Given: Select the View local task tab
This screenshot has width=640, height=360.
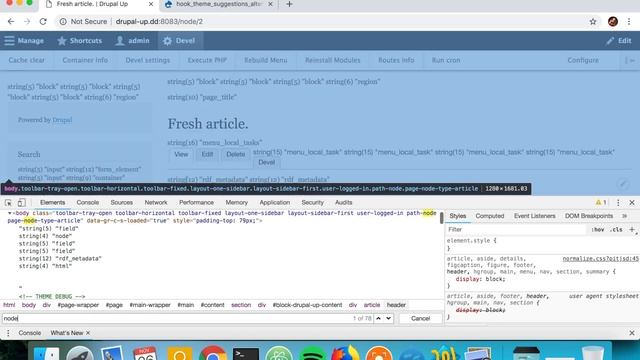Looking at the screenshot, I should pyautogui.click(x=181, y=154).
